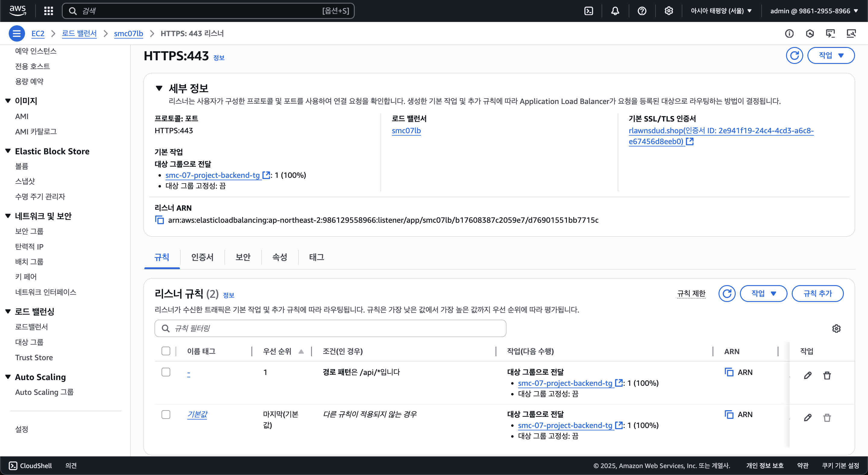
Task: Switch to the 인증서 tab
Action: click(202, 257)
